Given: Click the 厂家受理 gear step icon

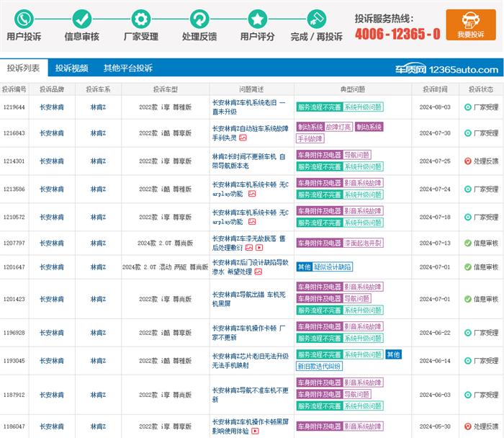Looking at the screenshot, I should (141, 19).
